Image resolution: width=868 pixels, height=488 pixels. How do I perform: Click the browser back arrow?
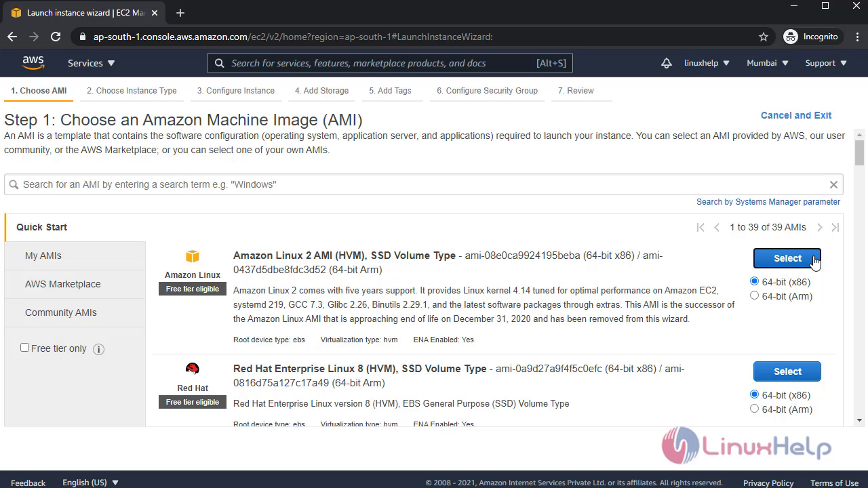(x=12, y=37)
